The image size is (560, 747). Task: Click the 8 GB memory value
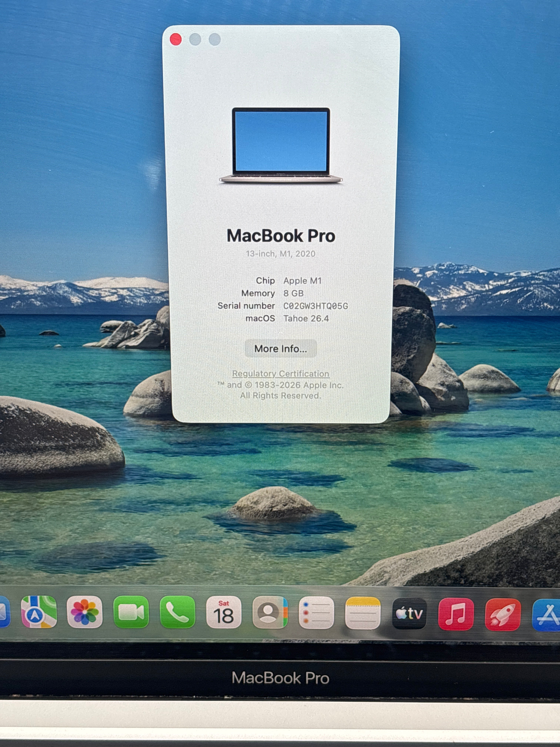tap(293, 293)
